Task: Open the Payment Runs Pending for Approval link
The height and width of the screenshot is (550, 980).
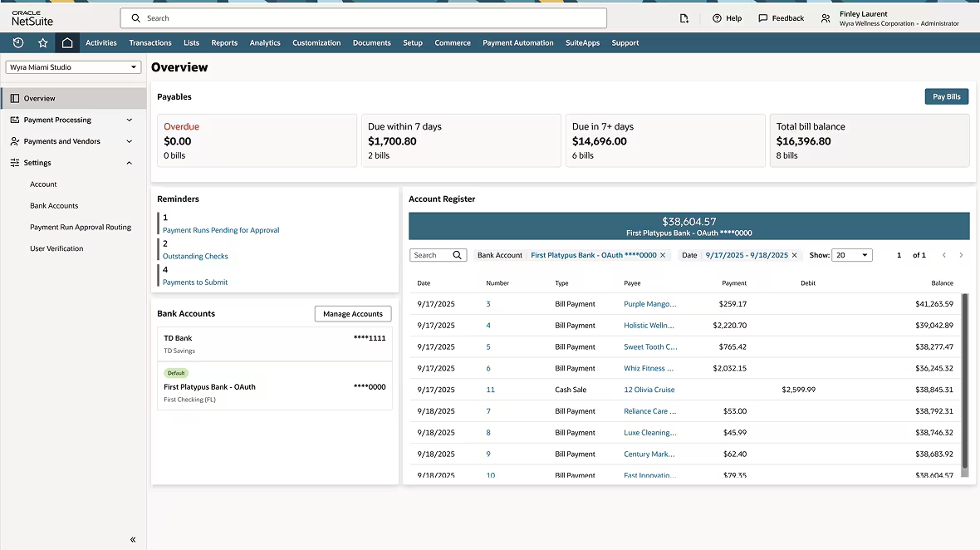Action: (220, 229)
